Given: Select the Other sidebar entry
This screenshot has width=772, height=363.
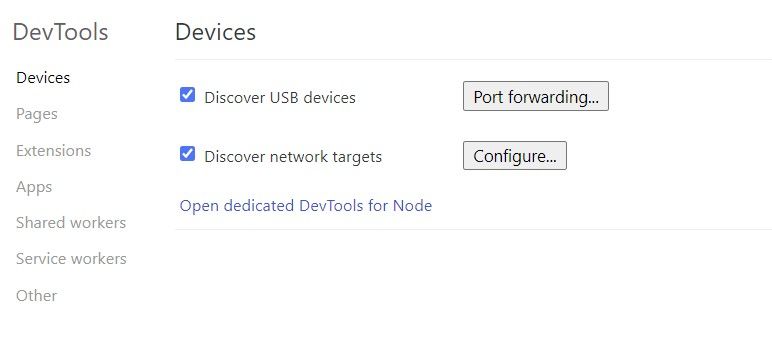Looking at the screenshot, I should (36, 296).
